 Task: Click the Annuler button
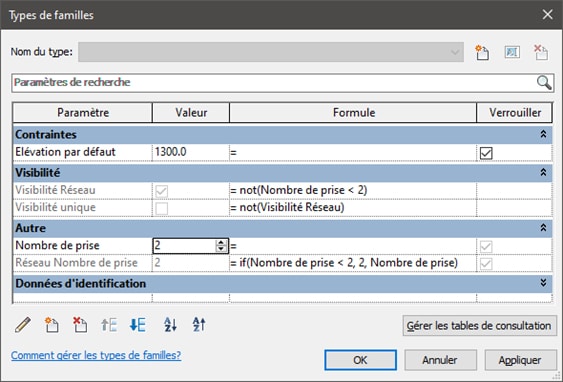click(440, 360)
